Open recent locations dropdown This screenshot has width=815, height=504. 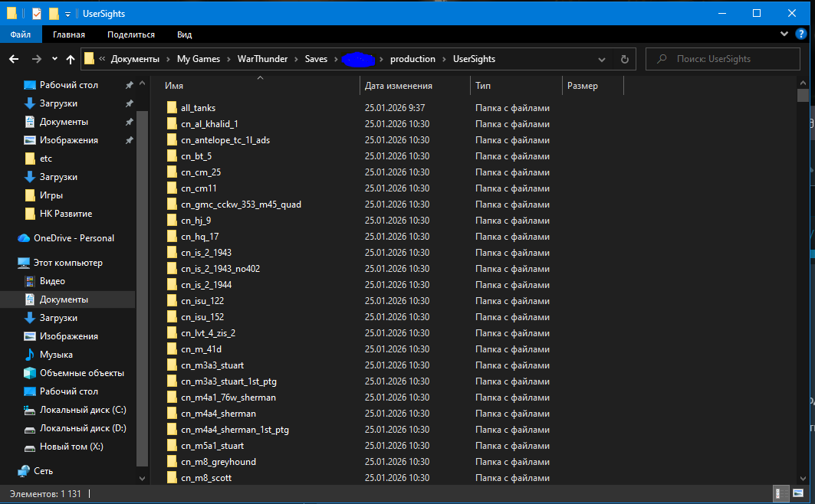tap(54, 59)
